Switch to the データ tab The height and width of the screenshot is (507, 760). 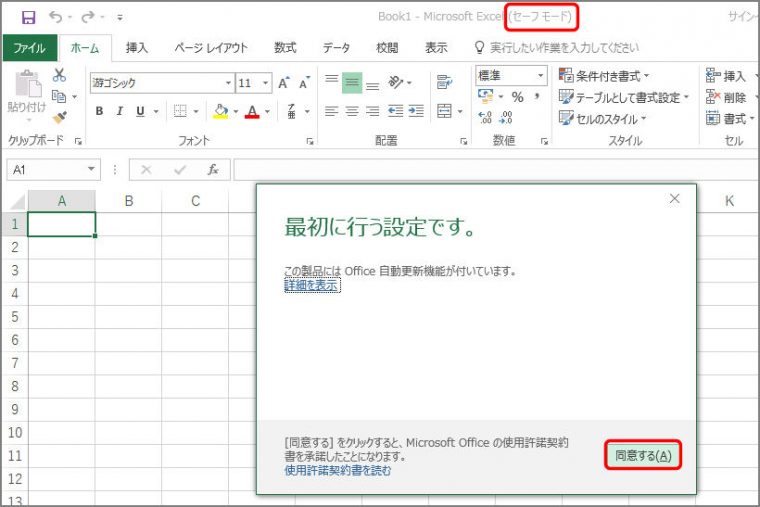(x=336, y=48)
